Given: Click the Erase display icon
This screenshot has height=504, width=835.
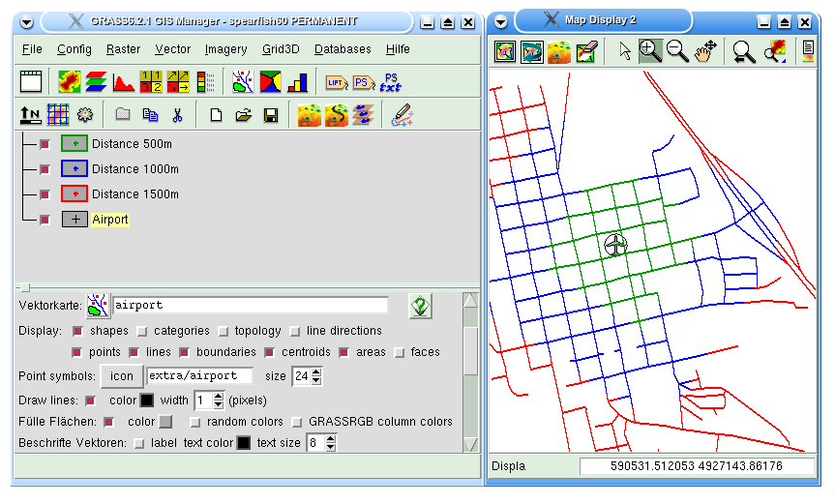Looking at the screenshot, I should click(x=587, y=51).
